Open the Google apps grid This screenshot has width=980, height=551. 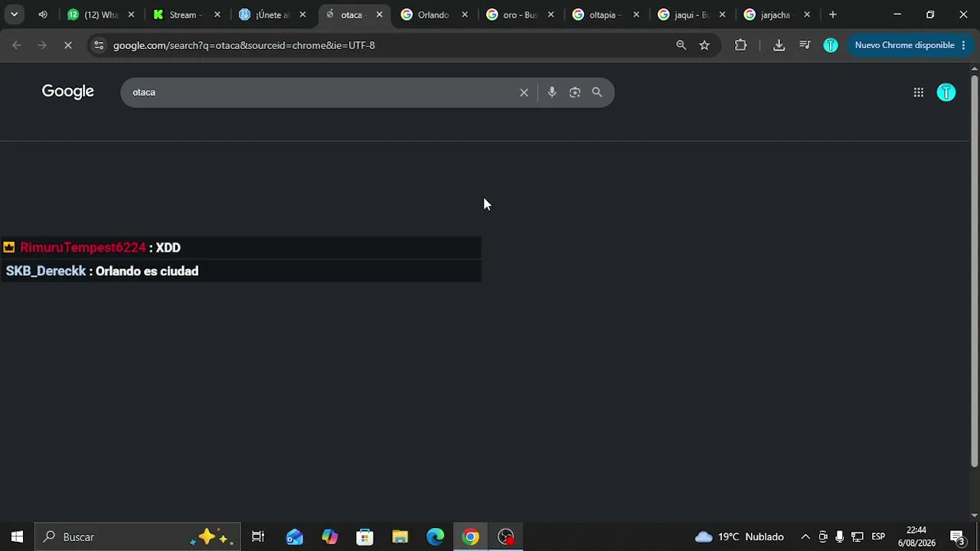coord(919,93)
